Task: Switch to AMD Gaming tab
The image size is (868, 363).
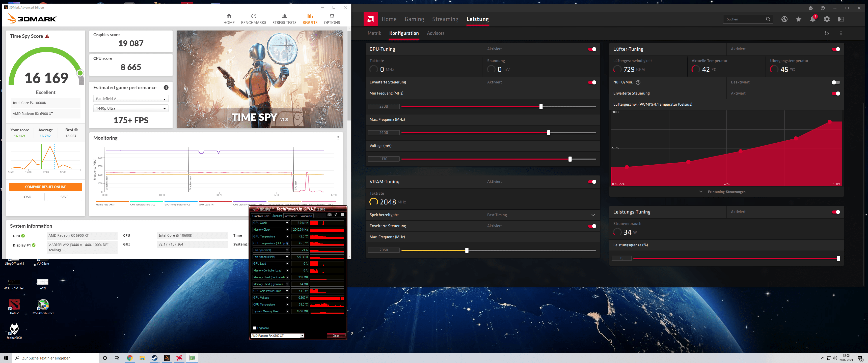Action: point(414,19)
